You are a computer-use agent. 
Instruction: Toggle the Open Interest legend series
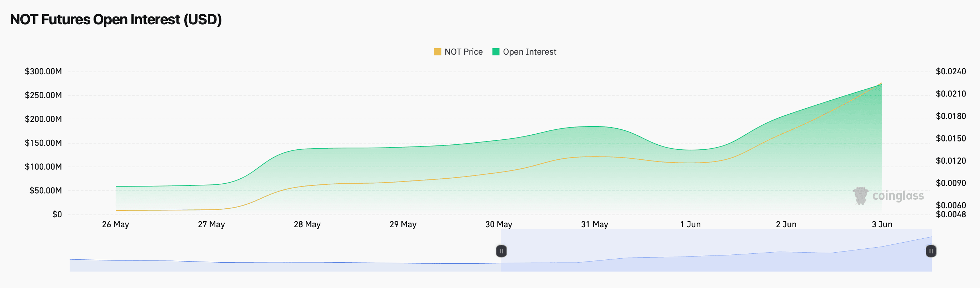coord(524,52)
